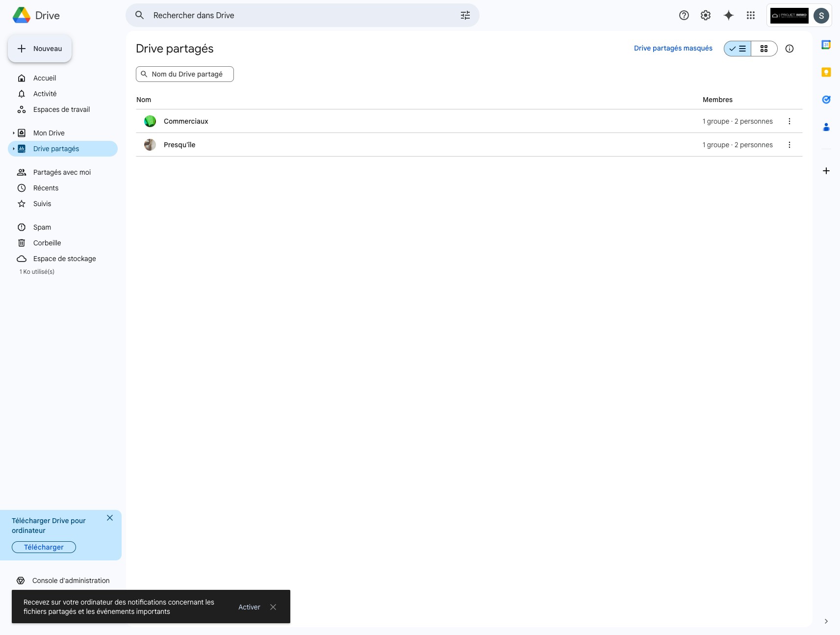Expand the Mon Drive tree arrow
This screenshot has width=840, height=635.
(13, 133)
